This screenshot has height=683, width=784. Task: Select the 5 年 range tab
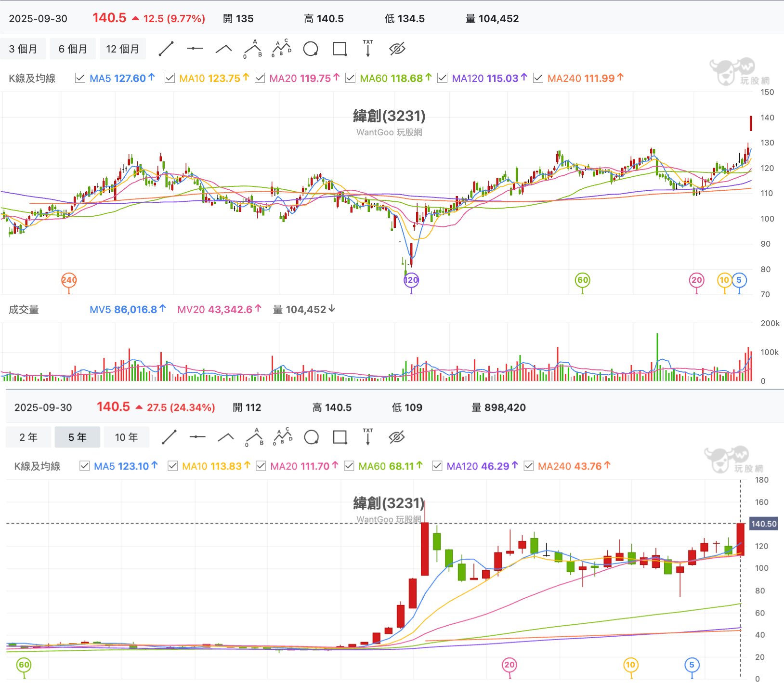pos(78,437)
